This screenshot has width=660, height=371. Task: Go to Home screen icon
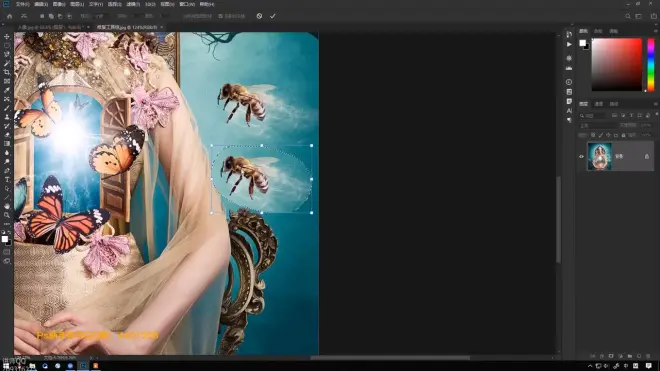pos(9,16)
